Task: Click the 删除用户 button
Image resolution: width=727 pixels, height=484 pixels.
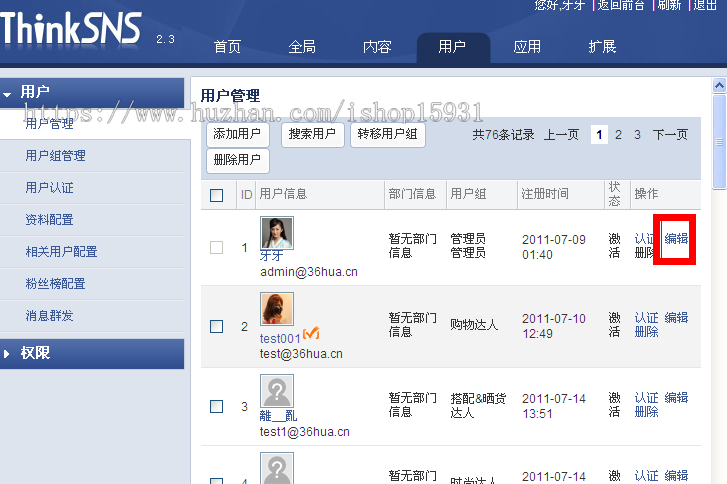Action: pos(237,160)
